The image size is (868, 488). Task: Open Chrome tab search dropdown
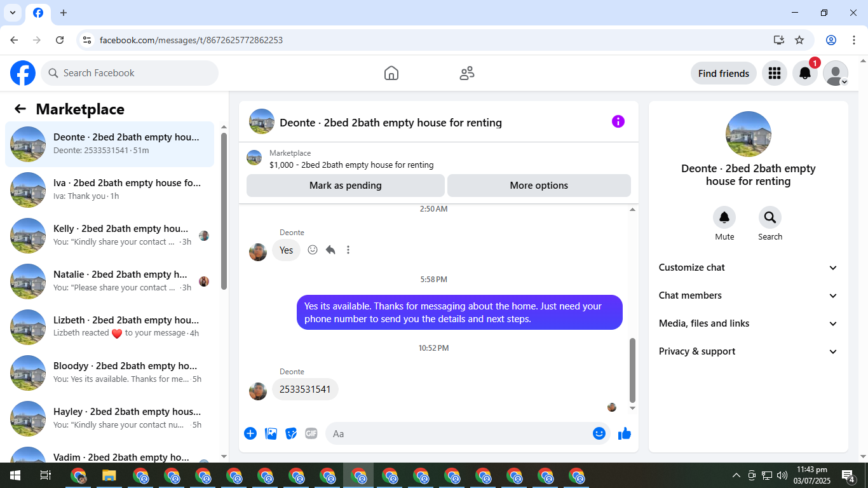(x=13, y=13)
